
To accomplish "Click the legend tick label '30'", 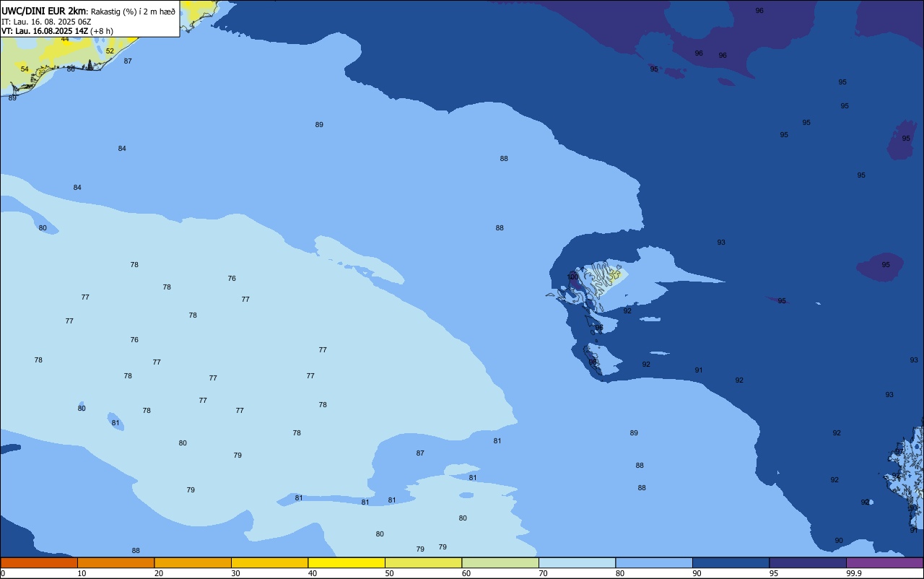I will [235, 573].
